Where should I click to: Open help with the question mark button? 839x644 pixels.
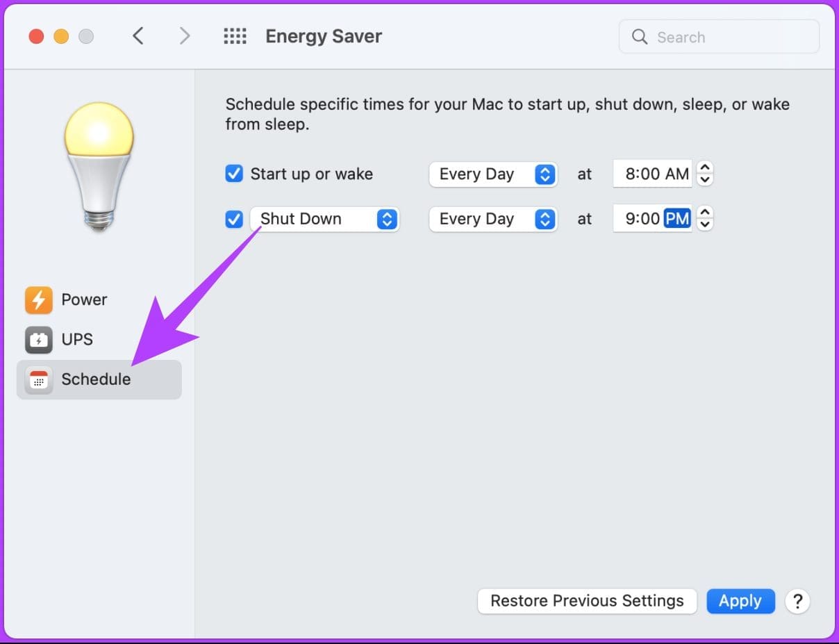click(797, 601)
